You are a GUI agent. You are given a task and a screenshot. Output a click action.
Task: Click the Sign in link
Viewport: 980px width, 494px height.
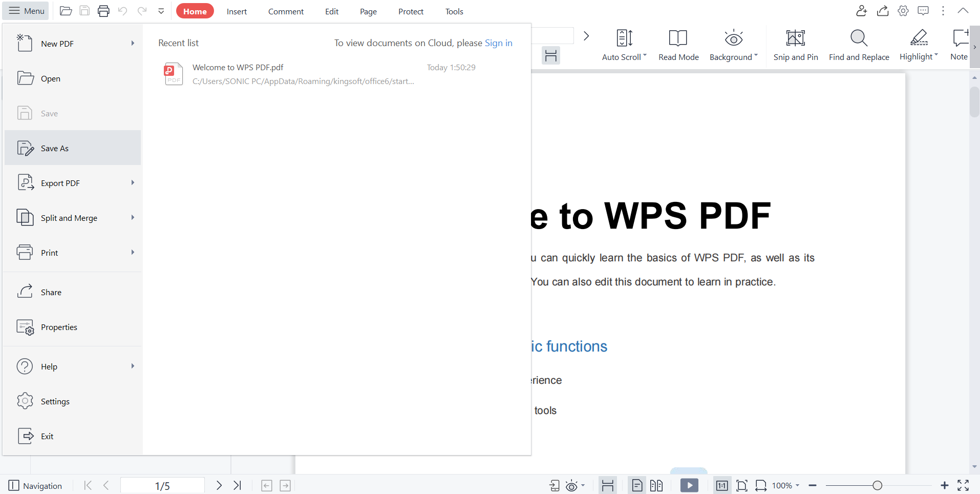click(x=498, y=43)
